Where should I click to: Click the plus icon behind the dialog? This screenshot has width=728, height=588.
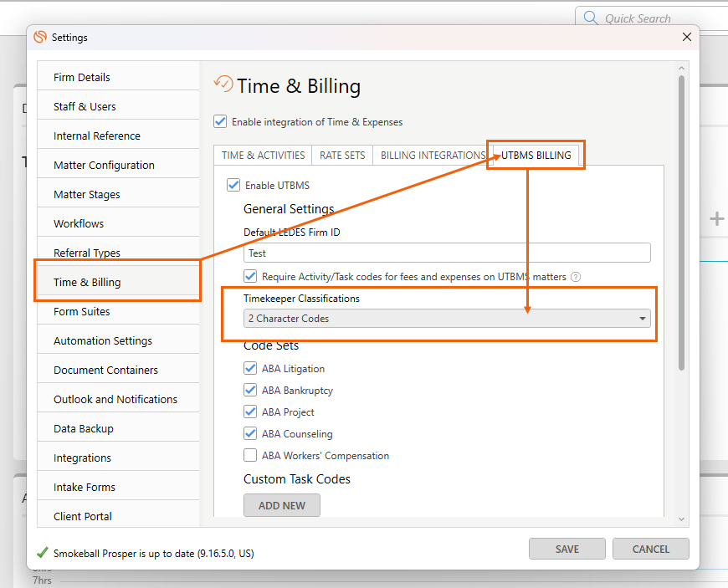(716, 219)
